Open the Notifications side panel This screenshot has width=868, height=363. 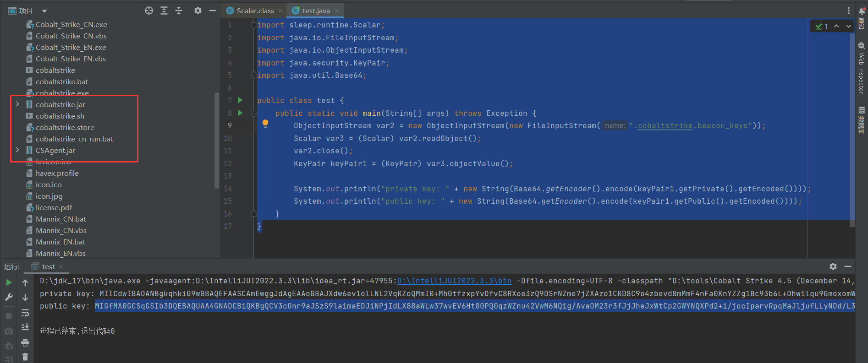(862, 17)
